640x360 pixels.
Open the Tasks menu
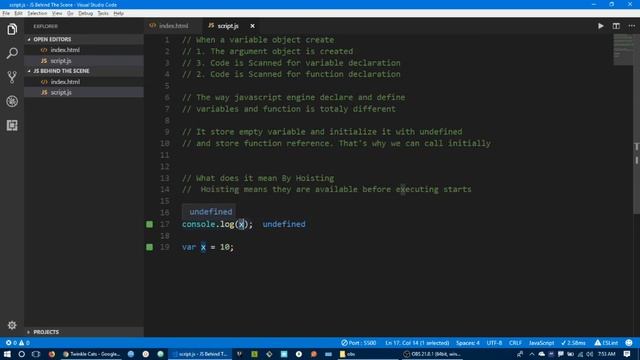[103, 13]
